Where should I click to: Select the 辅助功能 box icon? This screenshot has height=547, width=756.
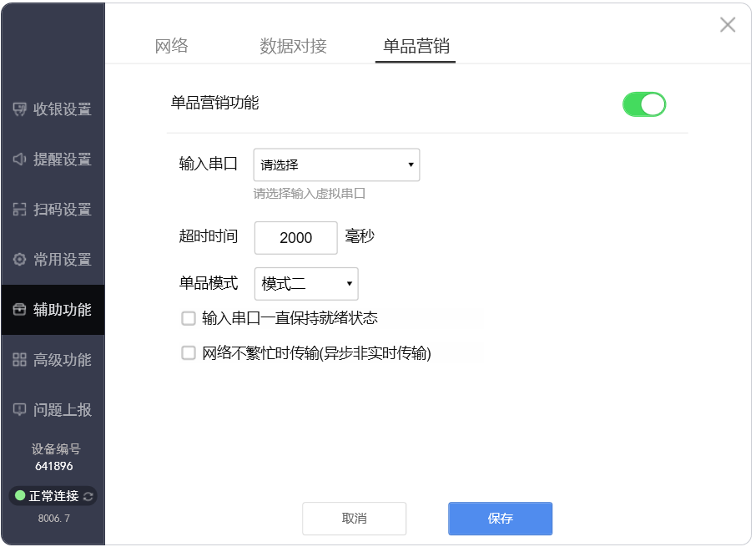point(19,310)
